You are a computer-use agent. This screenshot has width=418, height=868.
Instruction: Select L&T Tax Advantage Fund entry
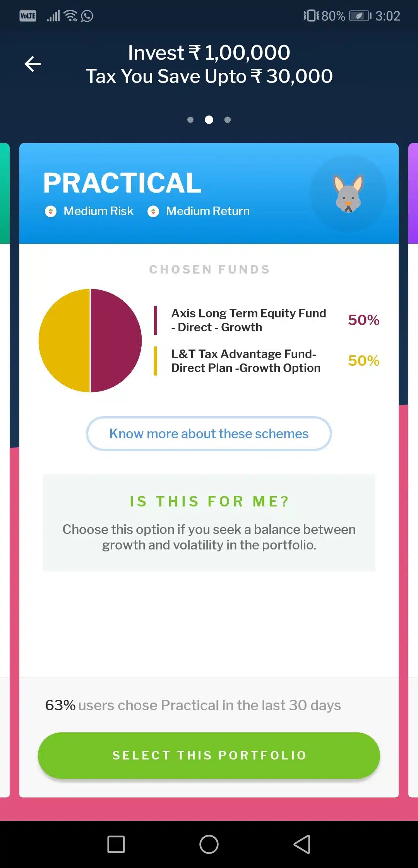click(x=246, y=361)
